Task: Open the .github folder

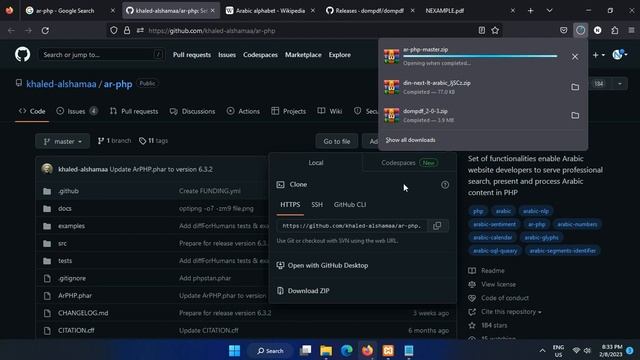Action: 68,191
